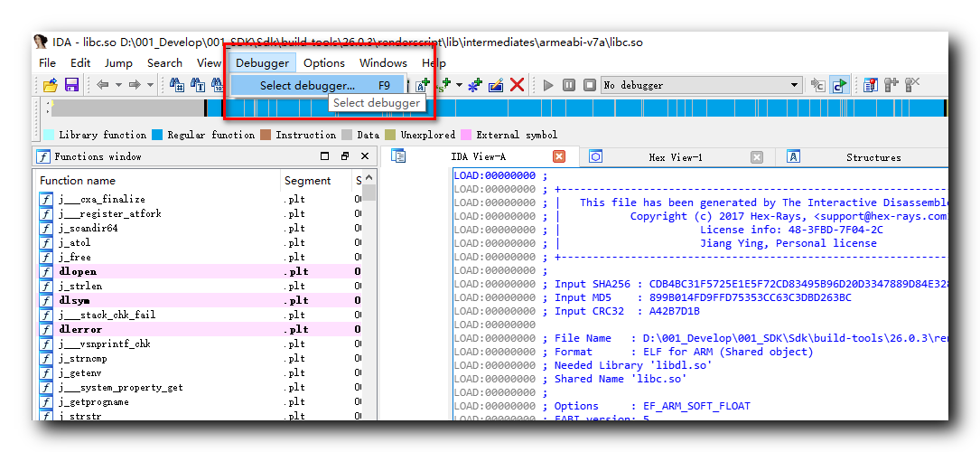Select the j_free function row

pos(199,257)
